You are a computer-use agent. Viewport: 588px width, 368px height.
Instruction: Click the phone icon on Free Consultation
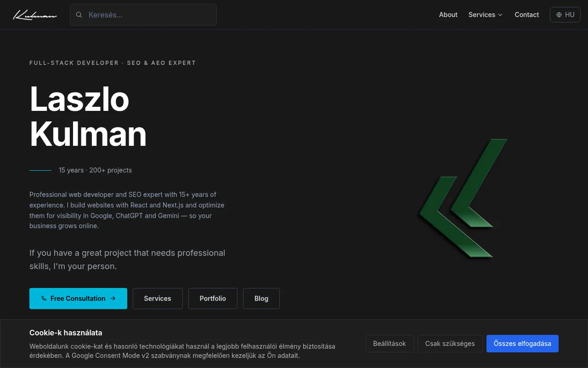tap(44, 299)
